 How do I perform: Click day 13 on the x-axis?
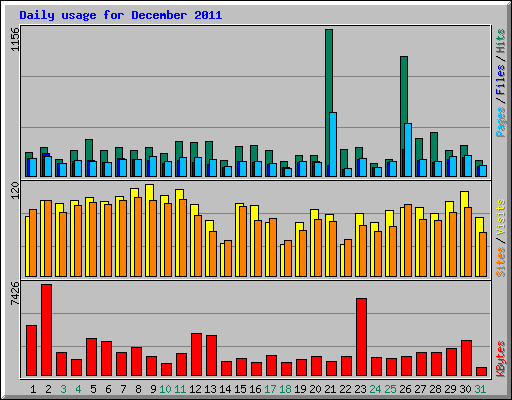pos(210,389)
